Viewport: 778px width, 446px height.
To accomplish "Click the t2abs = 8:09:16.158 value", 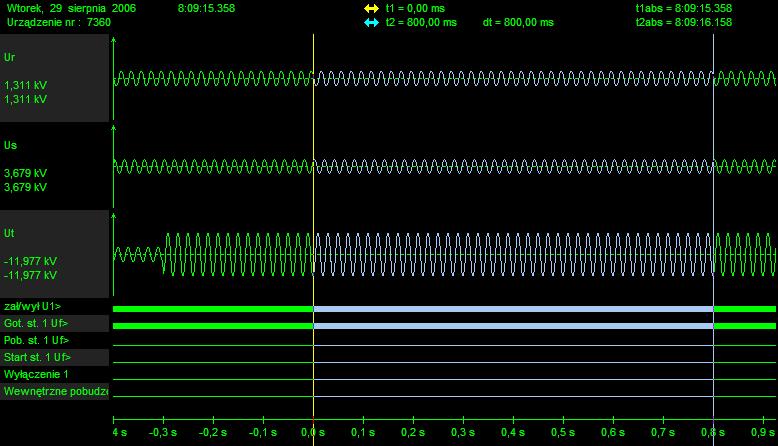I will [x=684, y=22].
